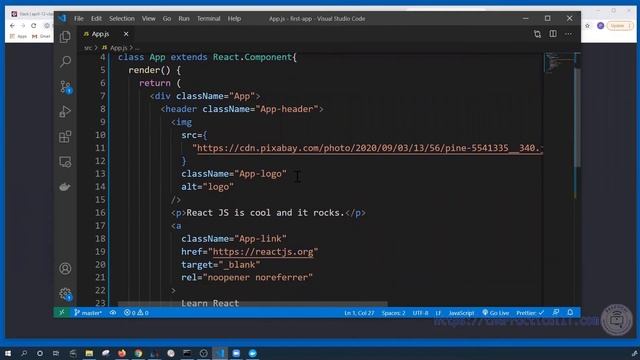640x360 pixels.
Task: Open the Explorer view in activity bar
Action: tap(65, 37)
